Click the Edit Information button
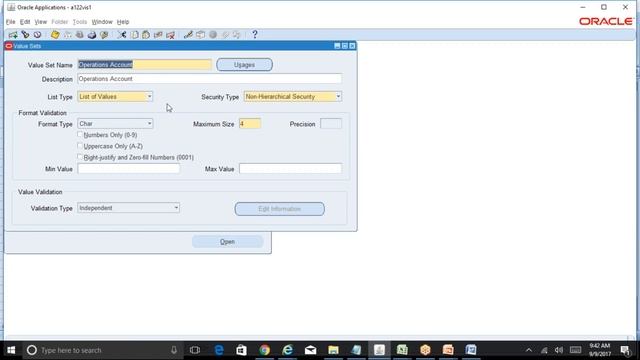 [280, 209]
